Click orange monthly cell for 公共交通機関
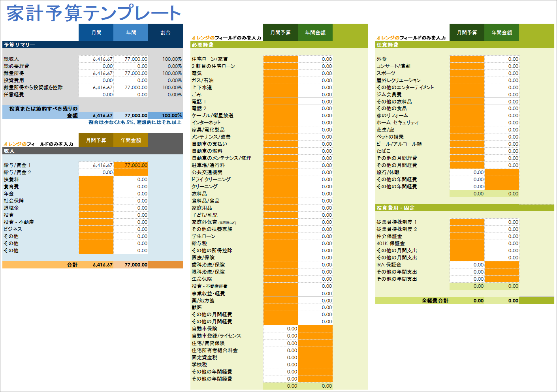Viewport: 557px width, 392px height. [x=280, y=172]
